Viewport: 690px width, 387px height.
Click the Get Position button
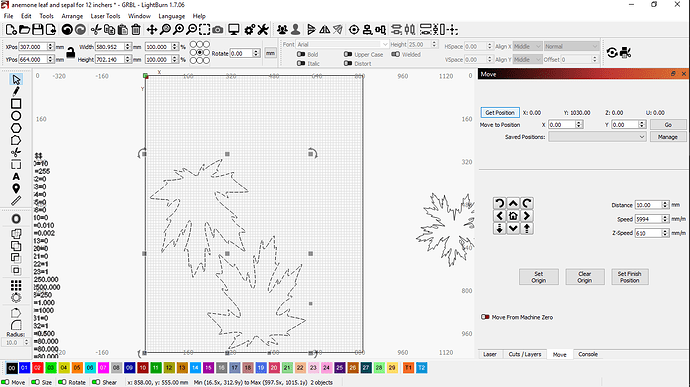point(500,113)
